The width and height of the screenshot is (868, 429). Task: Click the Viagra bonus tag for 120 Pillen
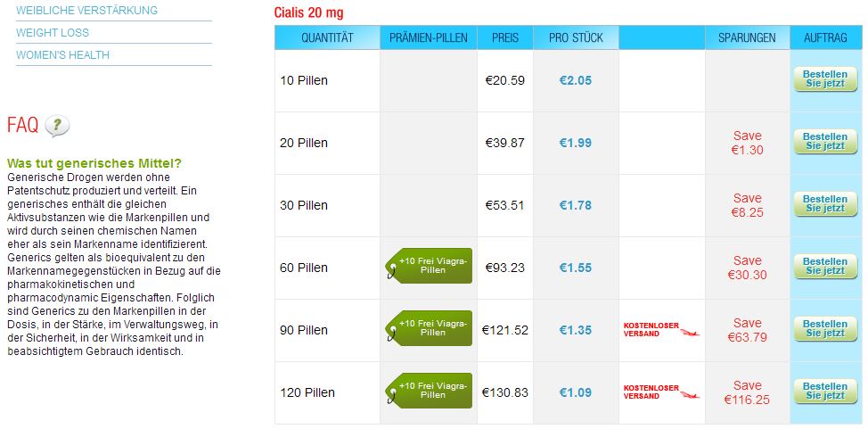(429, 391)
